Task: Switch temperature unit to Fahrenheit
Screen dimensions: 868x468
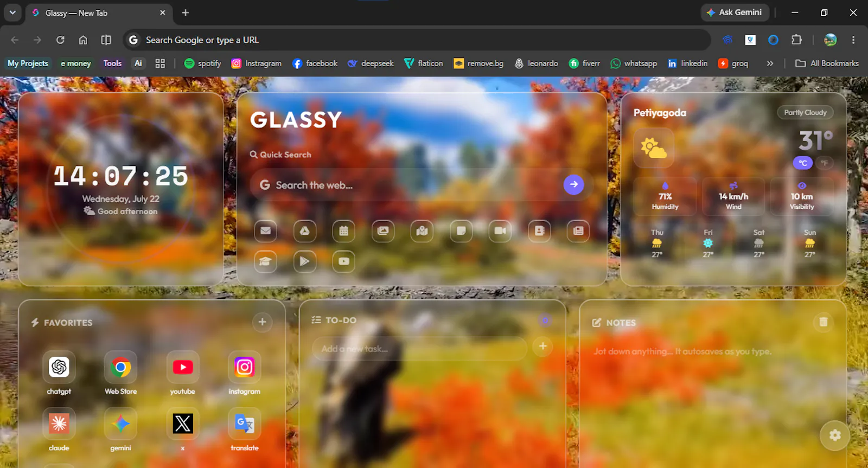Action: pyautogui.click(x=825, y=163)
